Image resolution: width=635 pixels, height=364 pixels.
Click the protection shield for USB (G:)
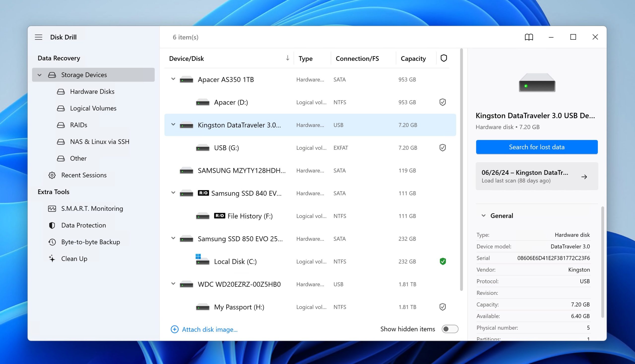443,148
